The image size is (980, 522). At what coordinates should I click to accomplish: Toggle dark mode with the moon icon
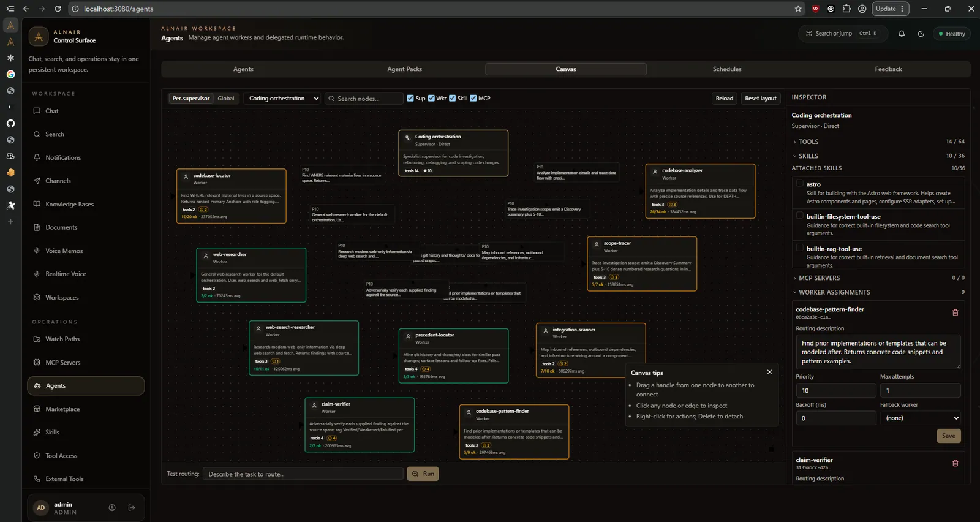click(x=921, y=34)
